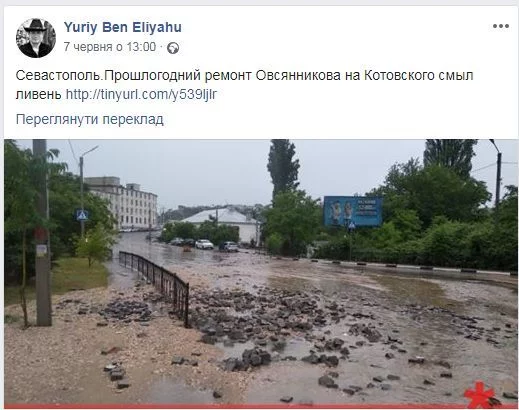519x410 pixels.
Task: Click the white-roofed house in photo
Action: 221,224
